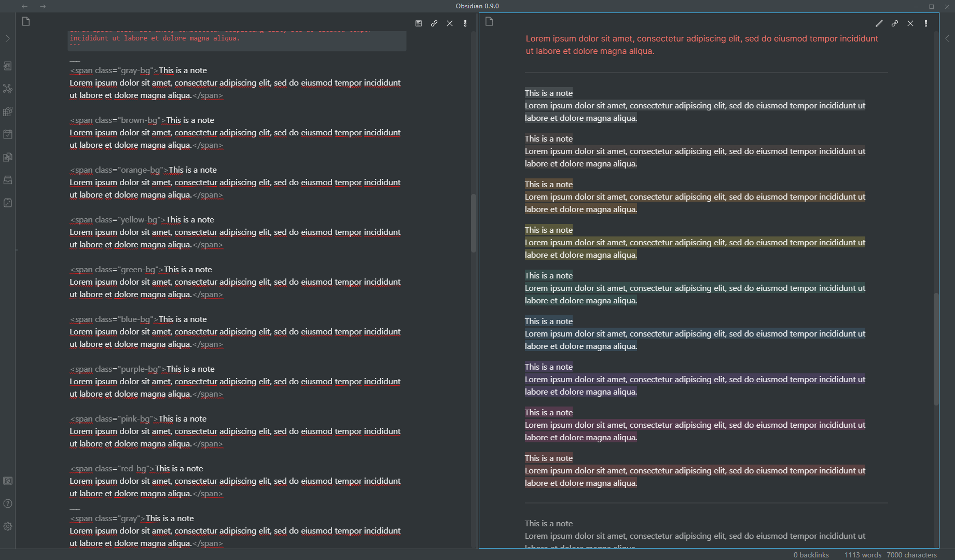Switch the right pane to edit mode
Image resolution: width=955 pixels, height=560 pixels.
pyautogui.click(x=879, y=23)
